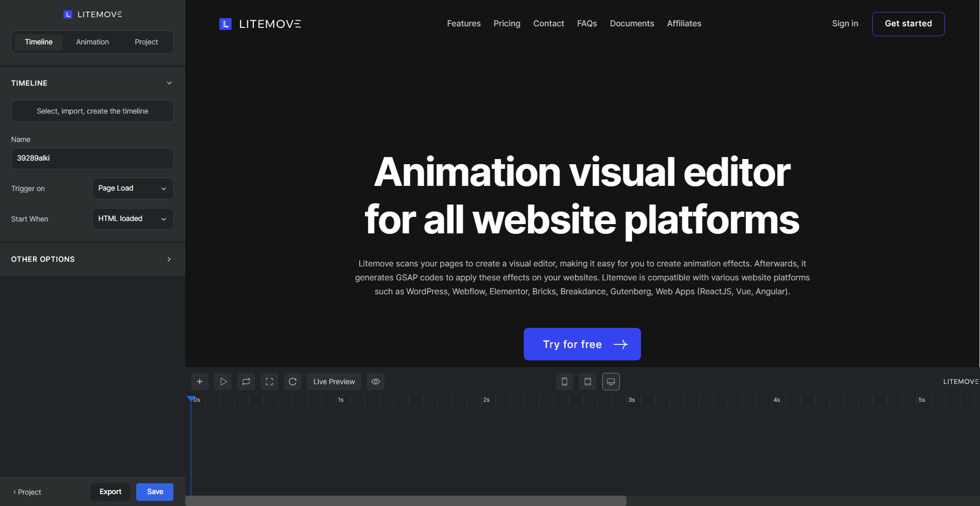Click the Litemove logo in the left sidebar
Image resolution: width=980 pixels, height=506 pixels.
click(92, 14)
